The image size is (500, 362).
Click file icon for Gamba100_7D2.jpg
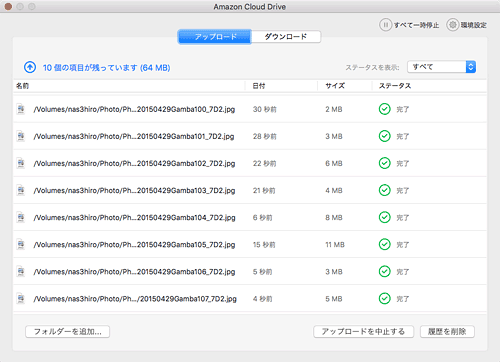click(21, 109)
